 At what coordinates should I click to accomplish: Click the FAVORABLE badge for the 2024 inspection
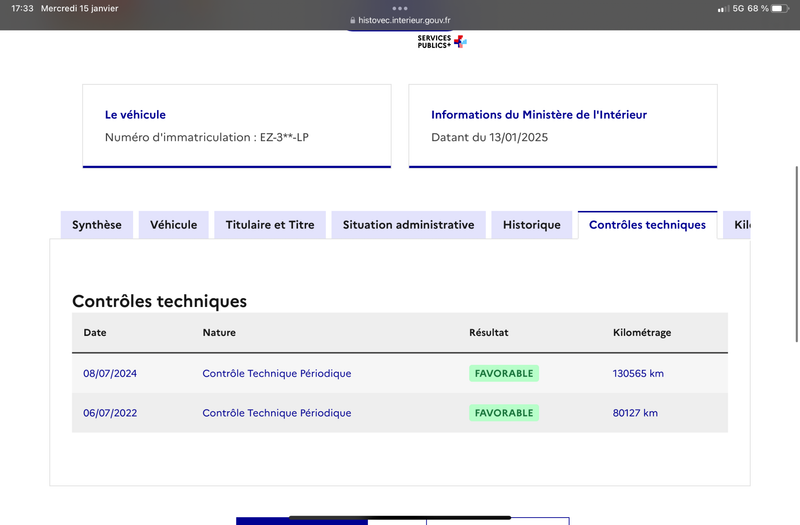pos(504,373)
